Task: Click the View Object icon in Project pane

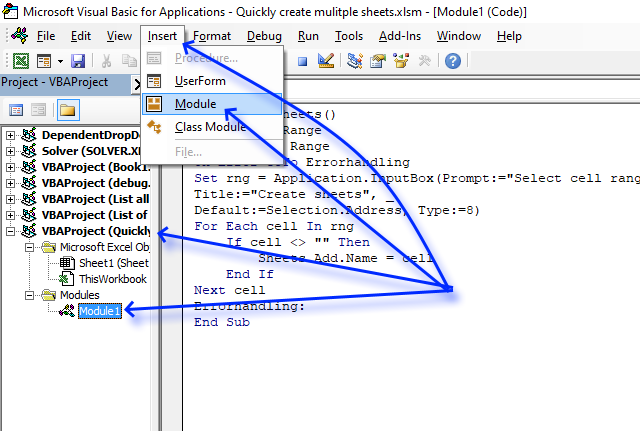Action: click(39, 110)
